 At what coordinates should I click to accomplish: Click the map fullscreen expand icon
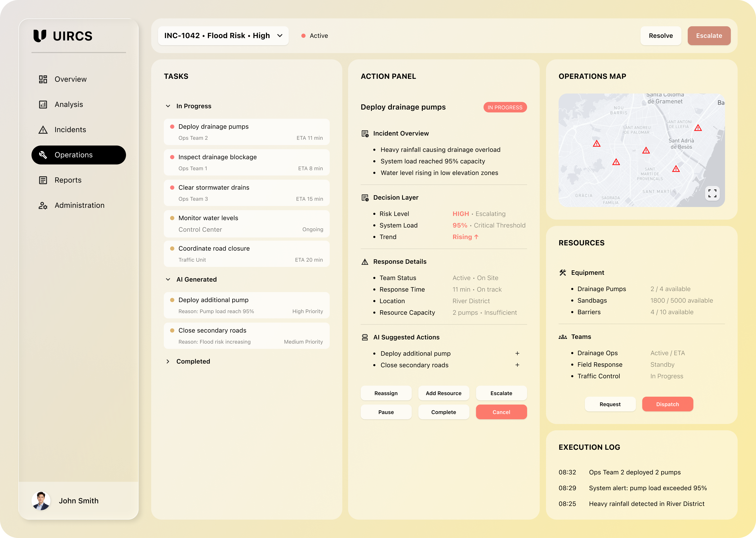pyautogui.click(x=712, y=193)
